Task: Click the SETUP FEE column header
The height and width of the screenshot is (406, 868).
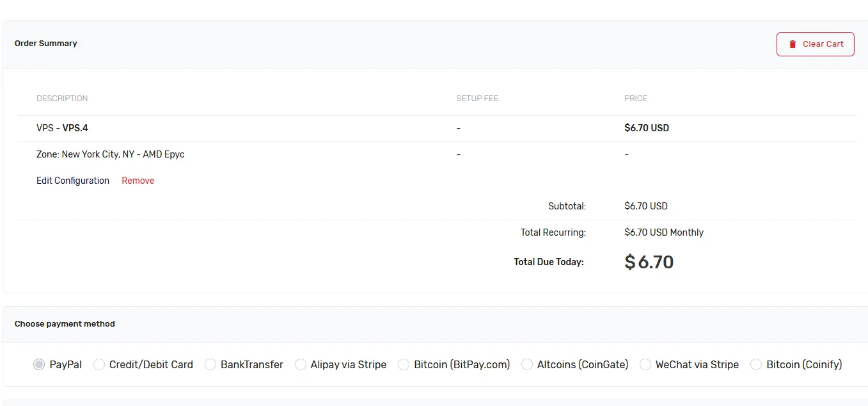Action: (477, 99)
